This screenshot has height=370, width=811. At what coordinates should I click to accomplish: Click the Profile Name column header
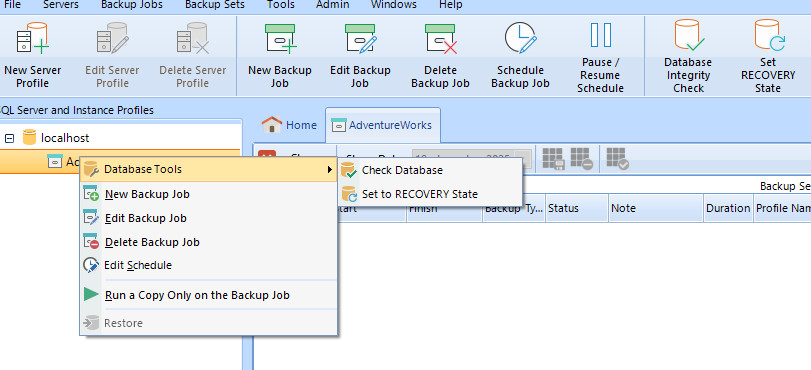click(782, 209)
